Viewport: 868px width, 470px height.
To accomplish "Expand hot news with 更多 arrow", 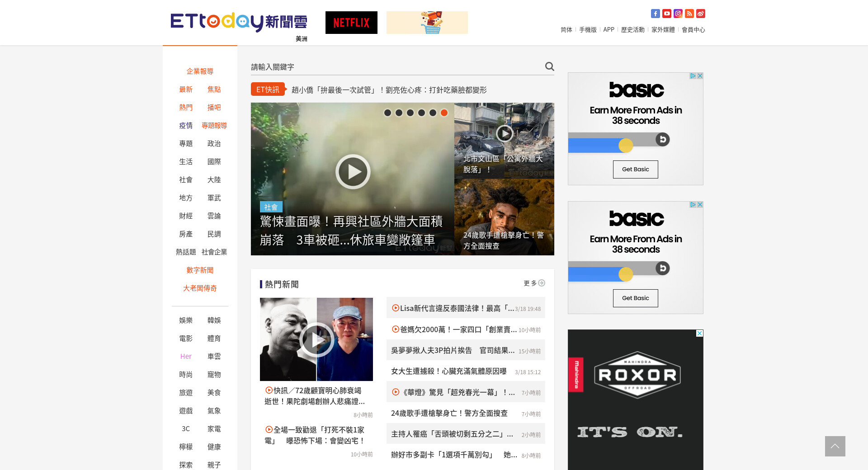I will coord(534,283).
